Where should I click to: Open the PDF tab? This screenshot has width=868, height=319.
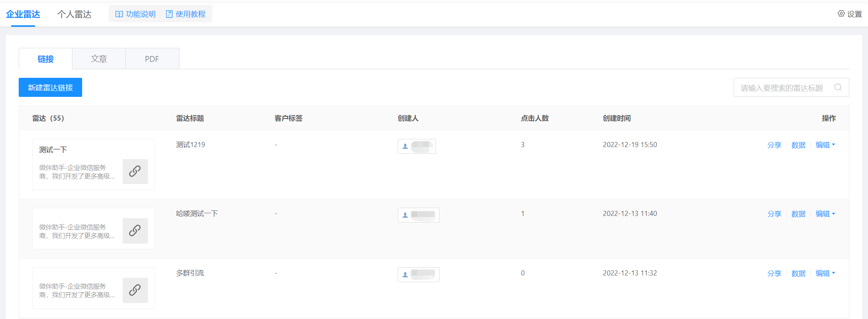pyautogui.click(x=152, y=59)
